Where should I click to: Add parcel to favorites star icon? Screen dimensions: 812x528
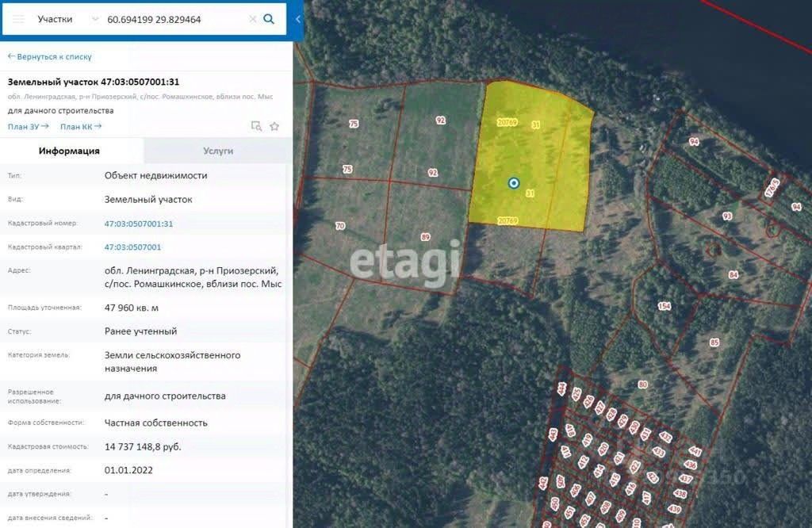(274, 126)
